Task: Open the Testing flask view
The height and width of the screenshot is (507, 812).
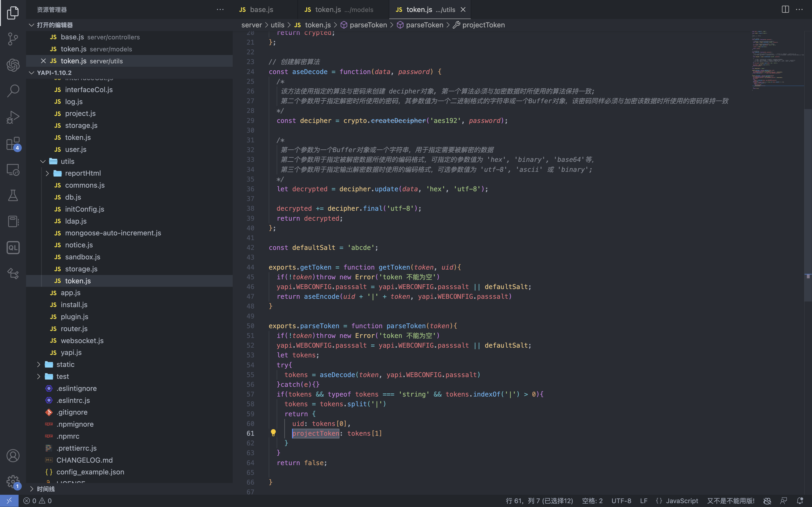Action: click(x=13, y=196)
